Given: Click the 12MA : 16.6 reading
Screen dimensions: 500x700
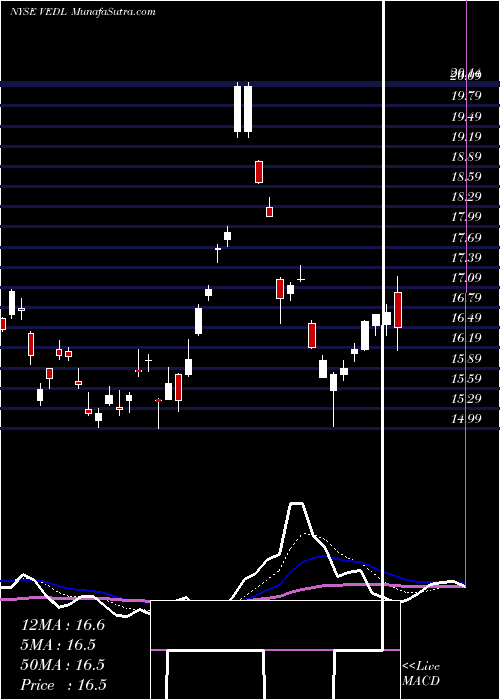Looking at the screenshot, I should pos(63,625).
